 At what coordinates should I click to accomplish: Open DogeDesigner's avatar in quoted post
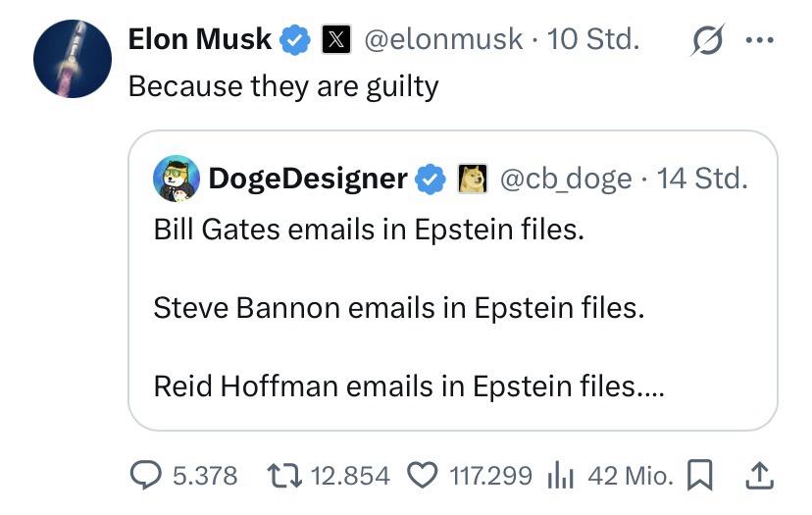click(x=177, y=179)
